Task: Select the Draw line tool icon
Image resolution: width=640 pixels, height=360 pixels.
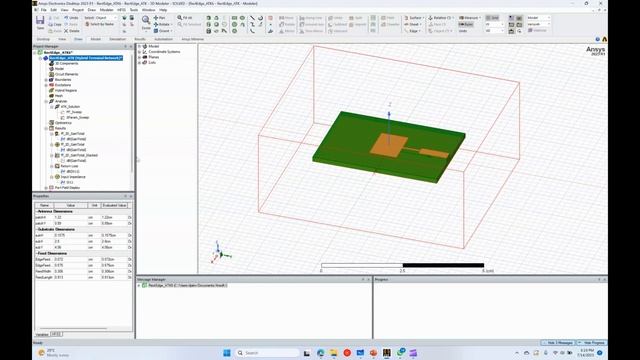Action: (252, 18)
